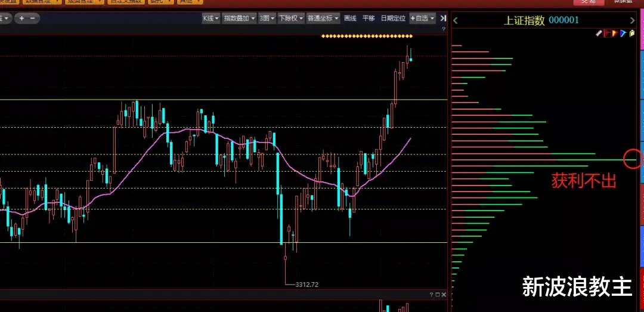Open the 普通坐标 coordinate dropdown
Image resolution: width=644 pixels, height=312 pixels.
[x=323, y=18]
